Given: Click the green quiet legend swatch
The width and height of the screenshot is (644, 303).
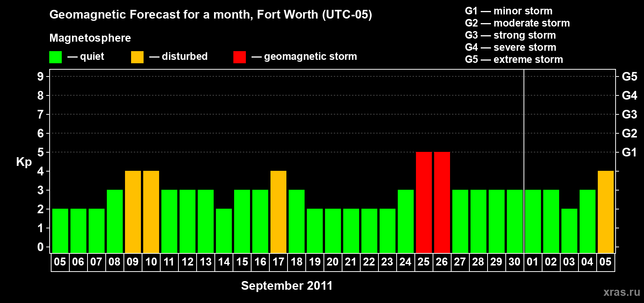Looking at the screenshot, I should [55, 57].
